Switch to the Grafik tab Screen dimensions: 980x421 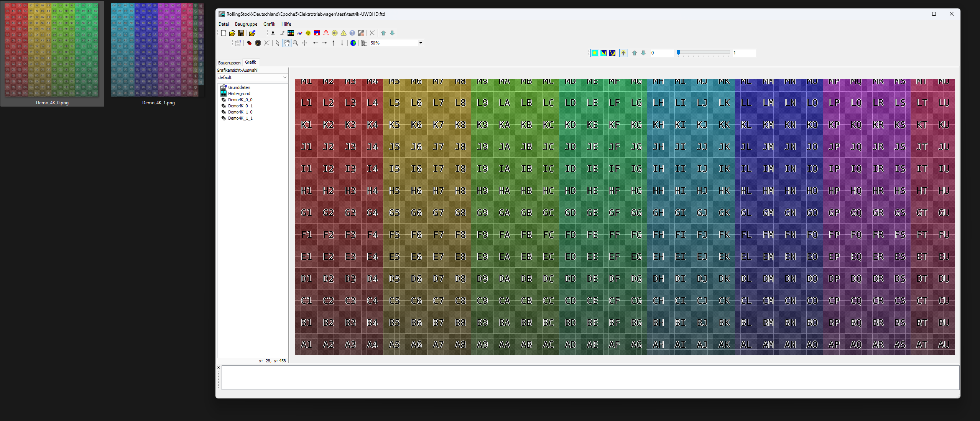pyautogui.click(x=250, y=62)
